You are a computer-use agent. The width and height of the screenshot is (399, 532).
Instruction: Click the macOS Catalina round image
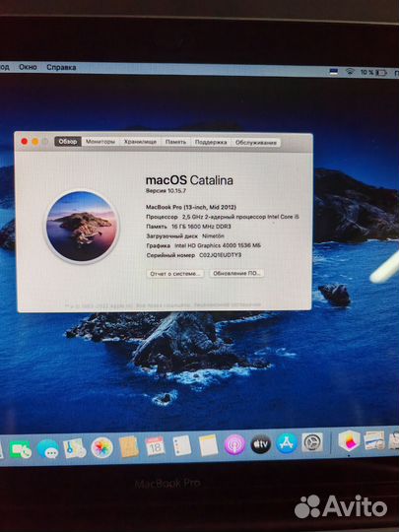coord(82,227)
